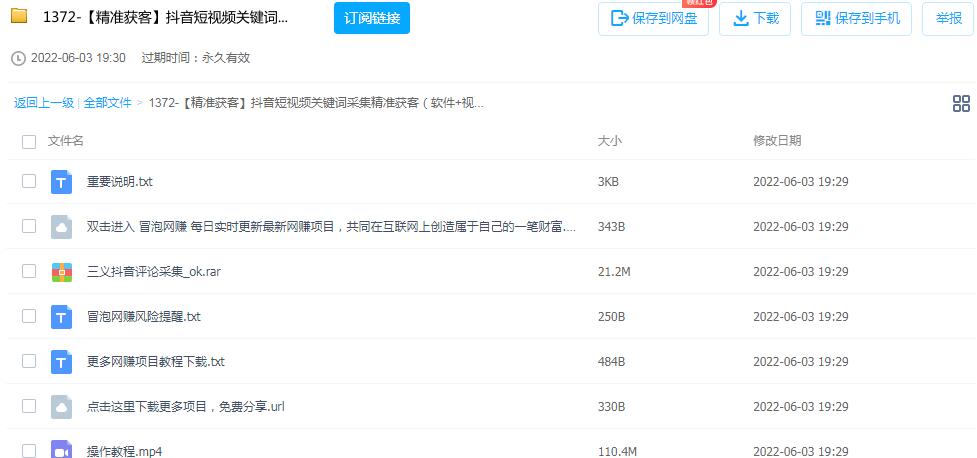Click the cloud icon for the 双击进入 冒泡网赚 file

(61, 227)
